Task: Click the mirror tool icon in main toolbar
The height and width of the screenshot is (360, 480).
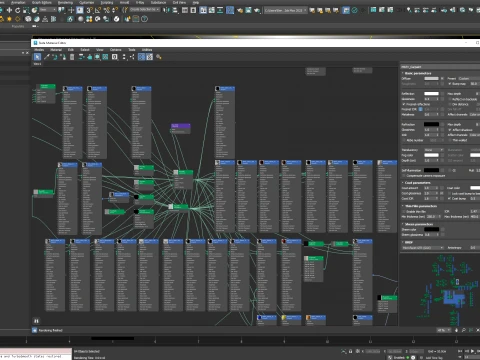Action: point(167,10)
